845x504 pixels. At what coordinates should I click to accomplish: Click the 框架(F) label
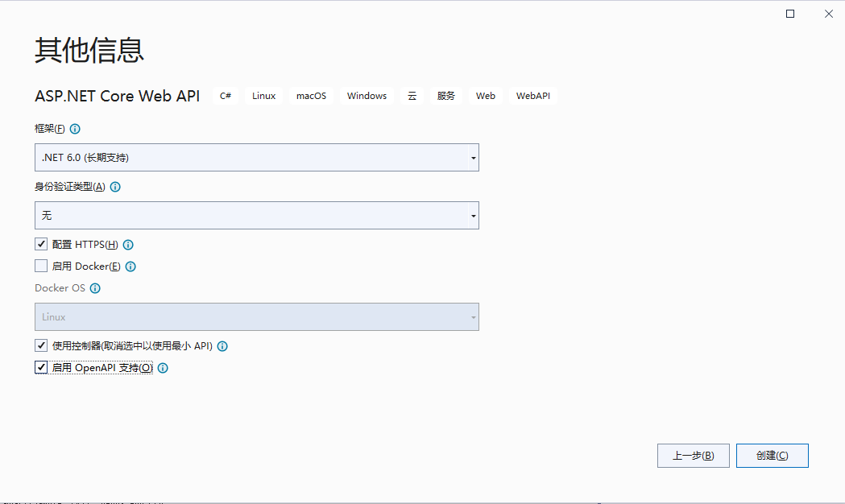click(x=50, y=129)
